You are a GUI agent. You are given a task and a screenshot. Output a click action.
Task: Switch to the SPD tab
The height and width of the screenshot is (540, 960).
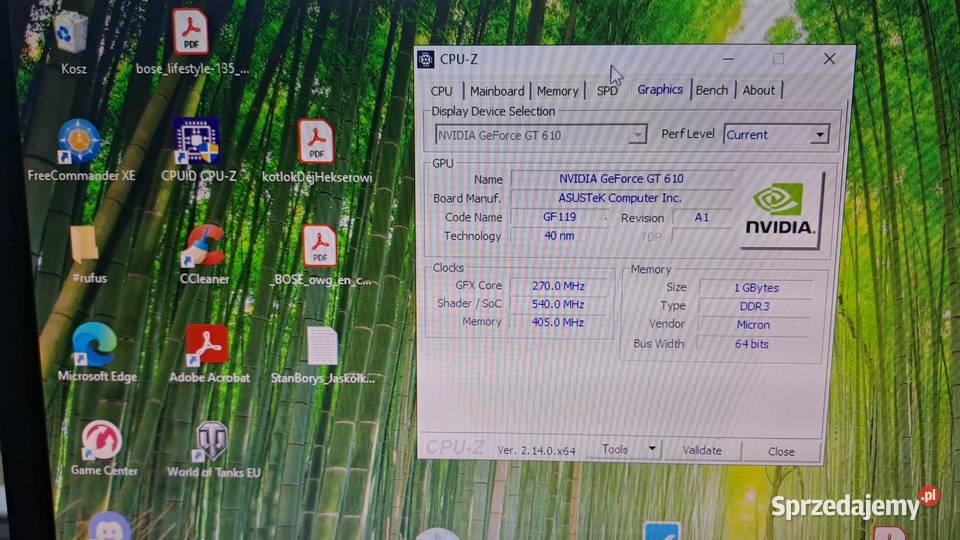[x=607, y=91]
